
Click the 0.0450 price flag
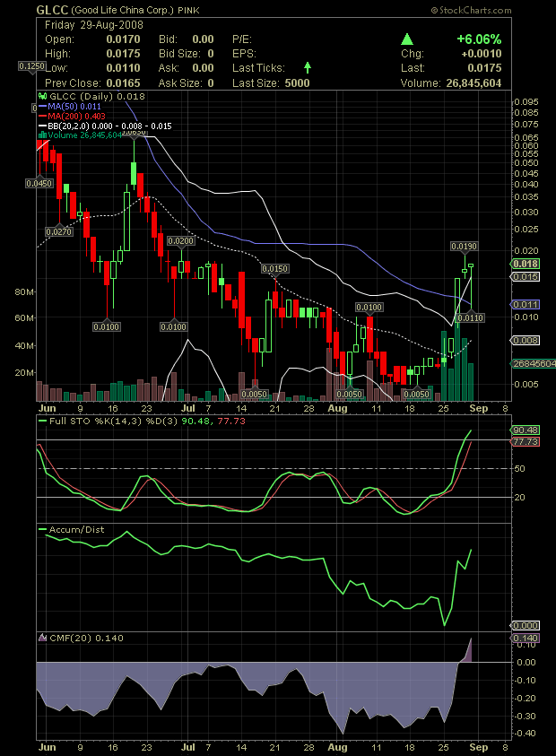[x=39, y=183]
